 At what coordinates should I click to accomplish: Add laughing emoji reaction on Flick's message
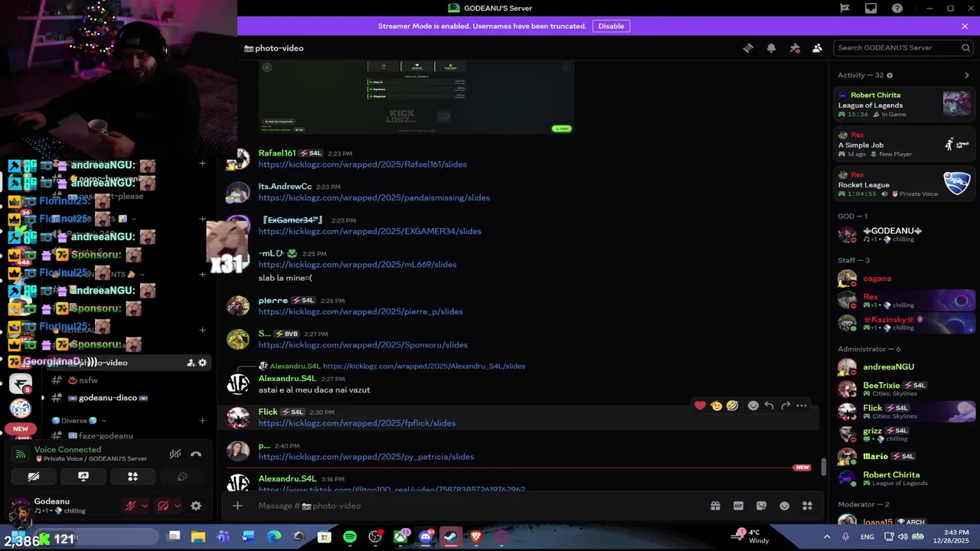click(733, 406)
